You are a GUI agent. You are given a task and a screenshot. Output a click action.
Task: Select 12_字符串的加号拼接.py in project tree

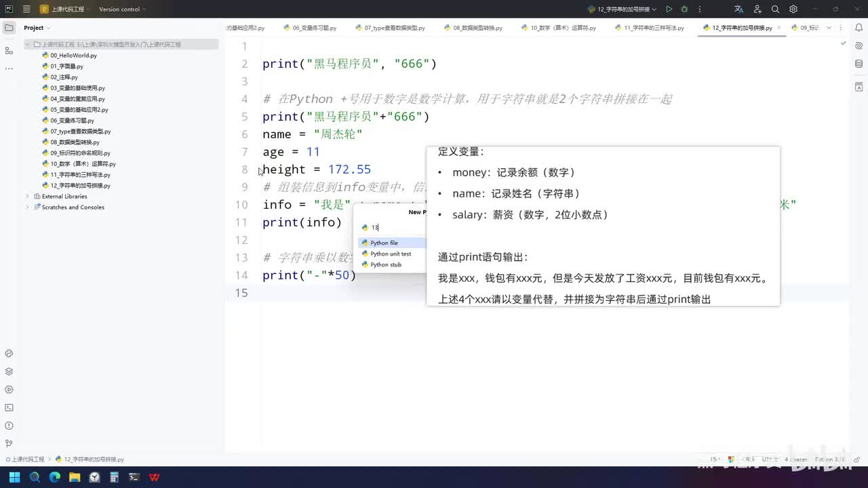point(76,186)
